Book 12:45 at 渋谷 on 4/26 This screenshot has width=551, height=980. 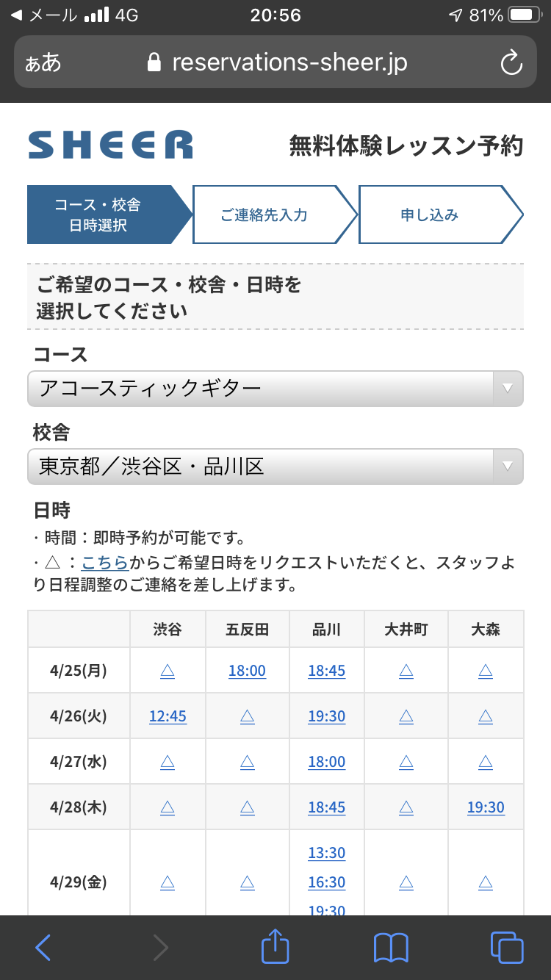click(168, 716)
